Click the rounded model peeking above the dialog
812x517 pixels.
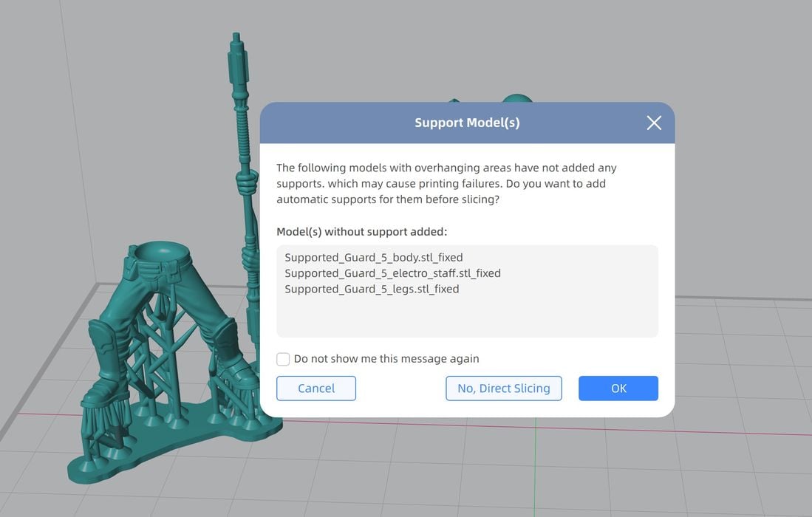[516, 100]
